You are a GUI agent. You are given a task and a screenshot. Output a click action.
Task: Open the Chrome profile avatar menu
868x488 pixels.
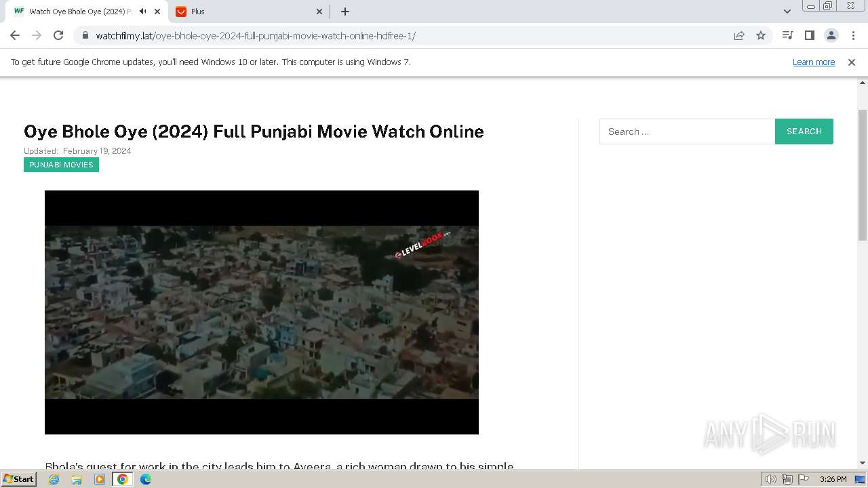point(831,35)
